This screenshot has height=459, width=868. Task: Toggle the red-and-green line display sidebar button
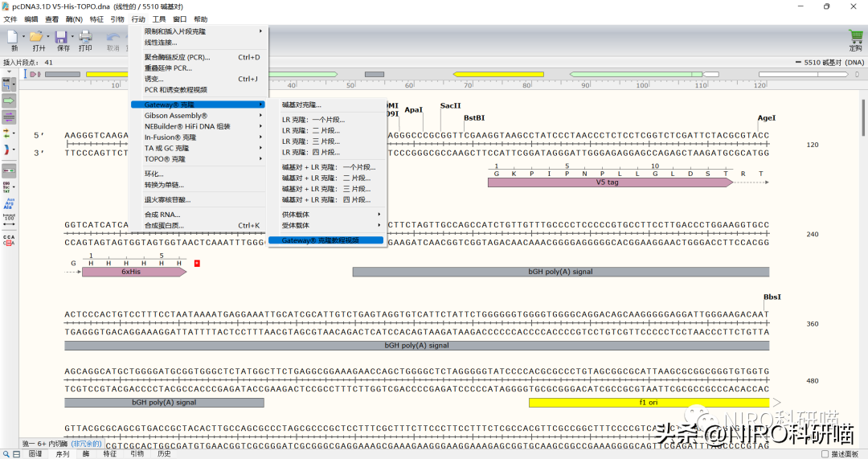point(10,170)
